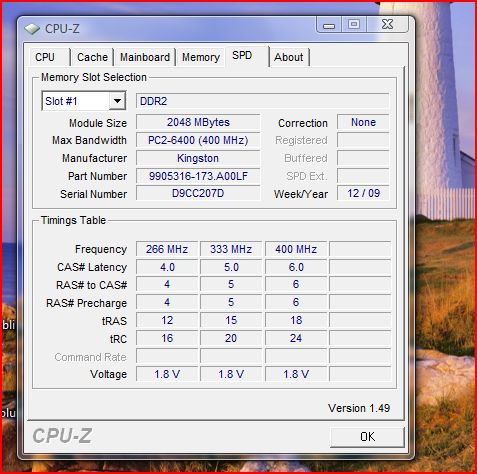The height and width of the screenshot is (474, 477).
Task: Click the Serial Number label
Action: (93, 194)
